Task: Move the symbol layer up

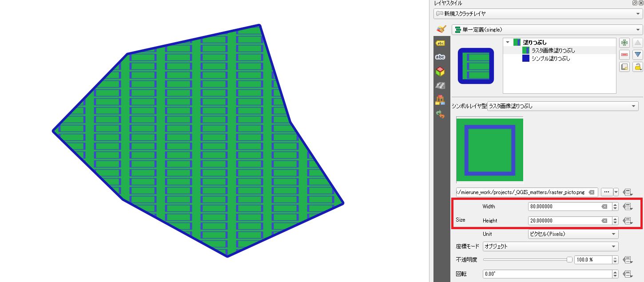Action: [638, 43]
